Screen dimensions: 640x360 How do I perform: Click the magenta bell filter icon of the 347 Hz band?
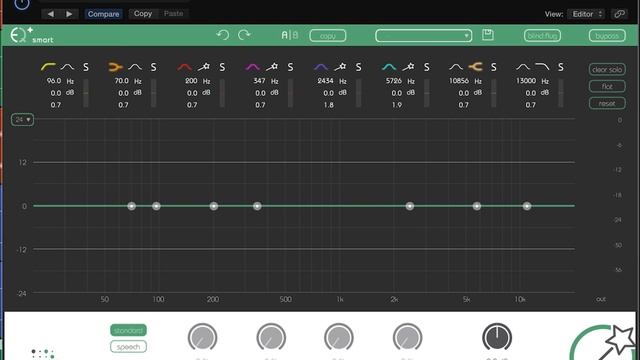pos(253,67)
